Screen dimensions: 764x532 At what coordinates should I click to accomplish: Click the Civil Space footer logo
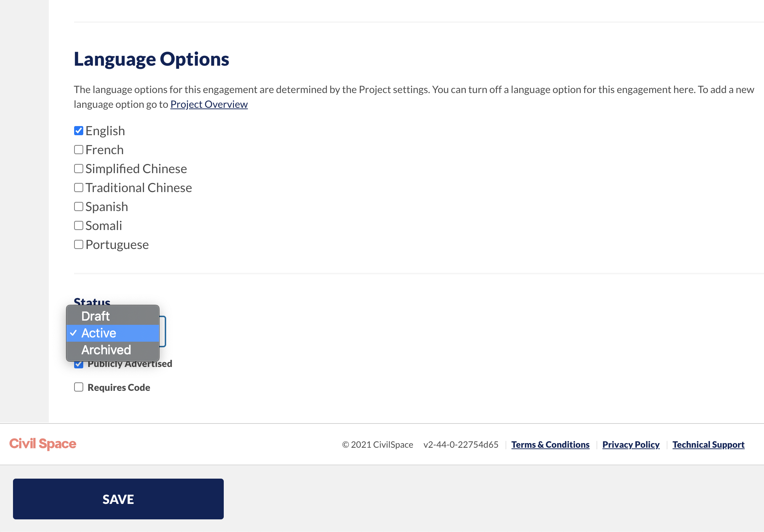43,444
